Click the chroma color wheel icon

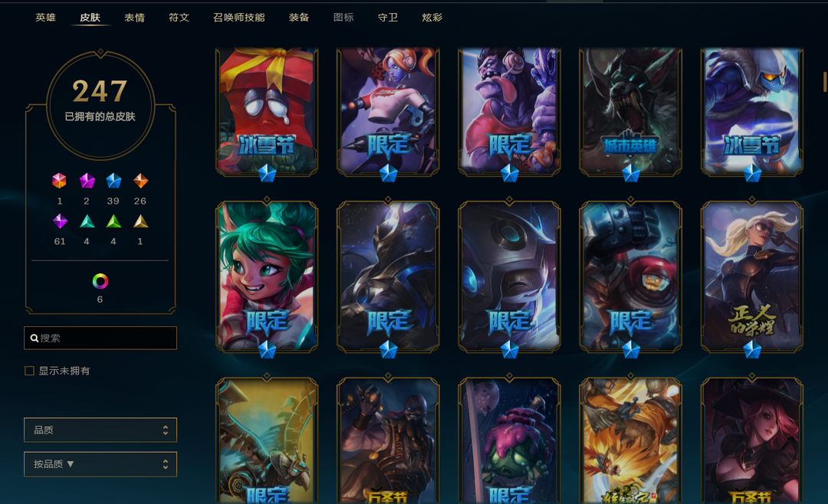[x=100, y=281]
